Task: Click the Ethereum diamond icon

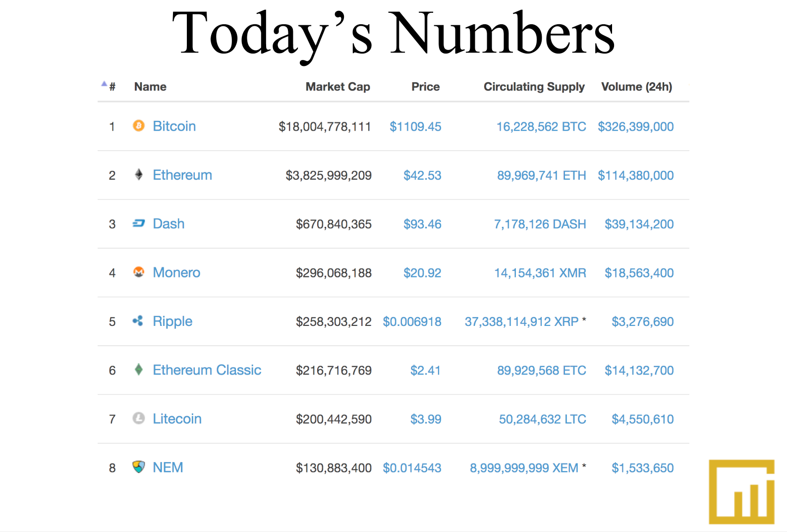Action: tap(139, 174)
